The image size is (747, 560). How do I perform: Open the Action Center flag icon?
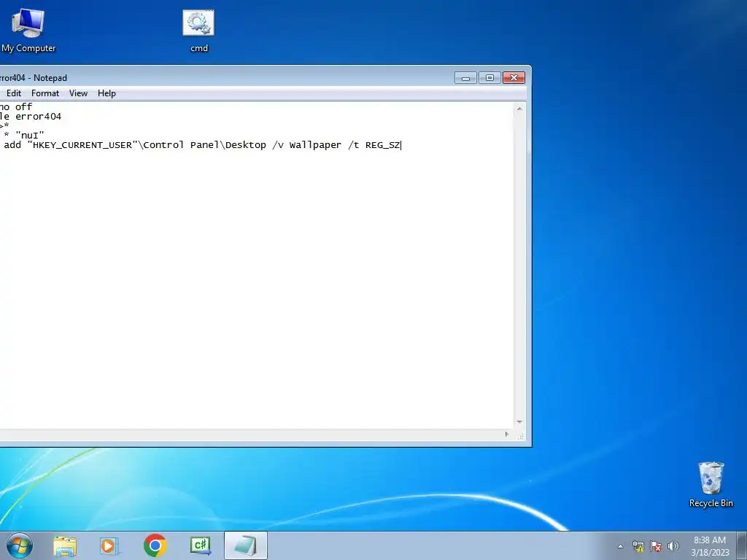click(x=656, y=546)
